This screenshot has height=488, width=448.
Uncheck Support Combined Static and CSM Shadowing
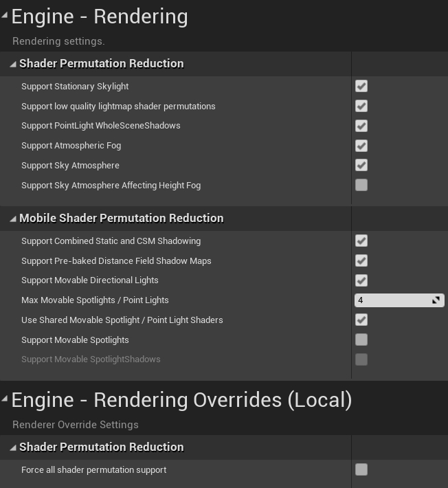(x=361, y=241)
